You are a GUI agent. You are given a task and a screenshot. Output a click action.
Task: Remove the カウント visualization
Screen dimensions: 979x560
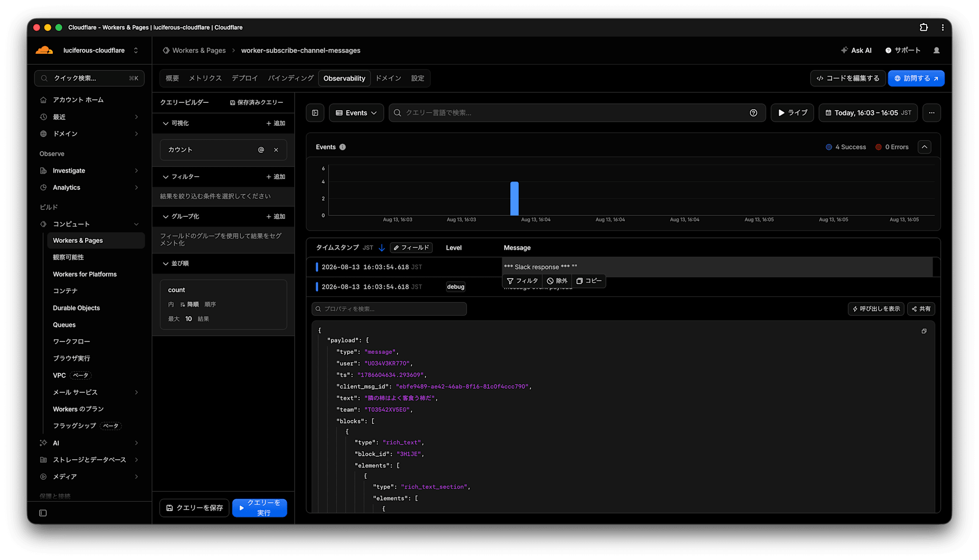tap(276, 150)
